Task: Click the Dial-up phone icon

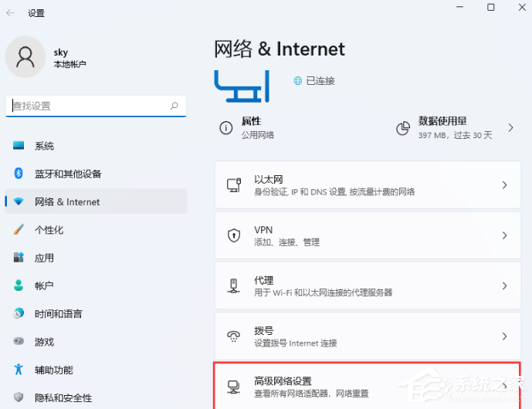Action: [x=233, y=336]
